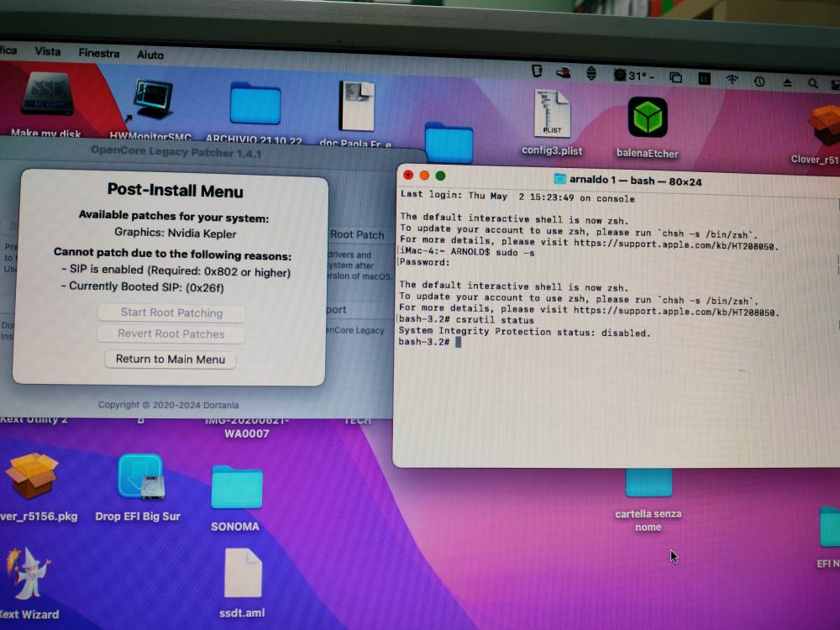Open the Vista menu

click(48, 51)
